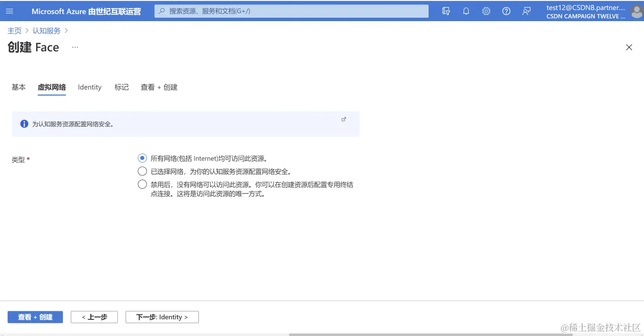This screenshot has width=644, height=336.
Task: Go to 主页 breadcrumb link
Action: point(15,31)
